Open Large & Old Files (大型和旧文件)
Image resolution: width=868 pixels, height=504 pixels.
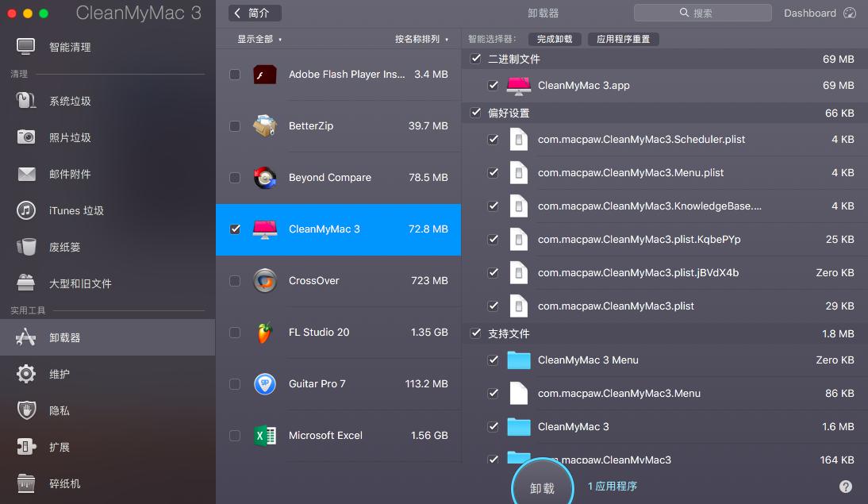click(107, 283)
